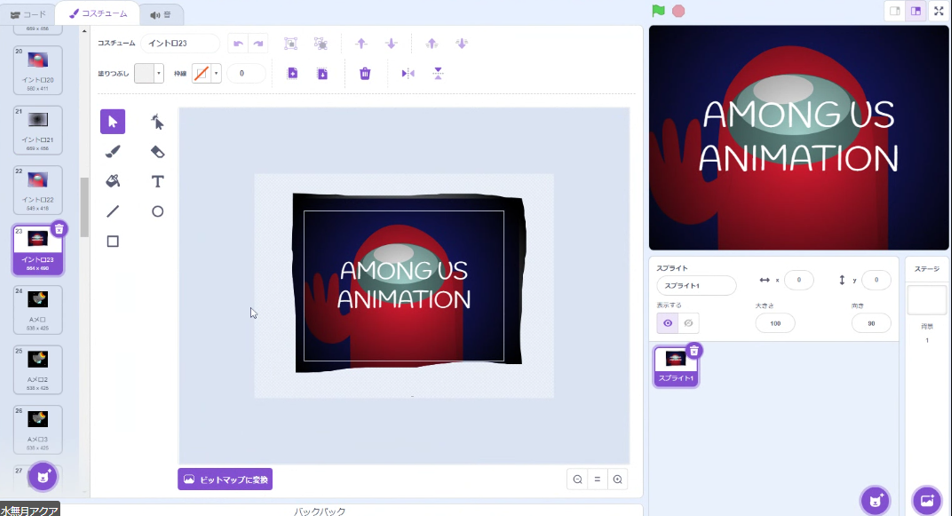Expand the Backpack panel

point(320,510)
